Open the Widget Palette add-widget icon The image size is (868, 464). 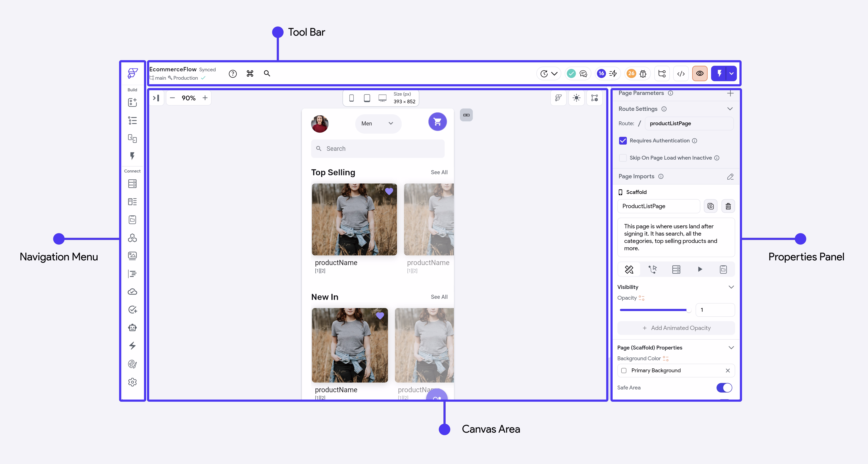[132, 102]
